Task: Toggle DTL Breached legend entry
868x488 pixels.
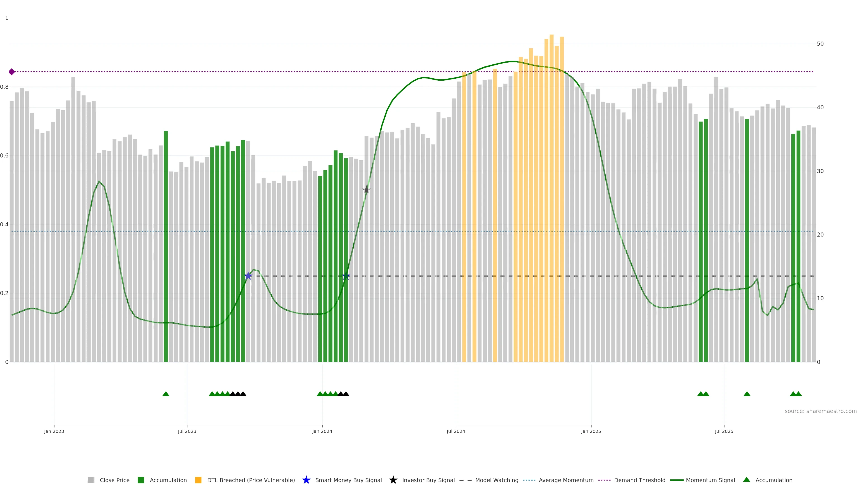Action: [x=251, y=480]
